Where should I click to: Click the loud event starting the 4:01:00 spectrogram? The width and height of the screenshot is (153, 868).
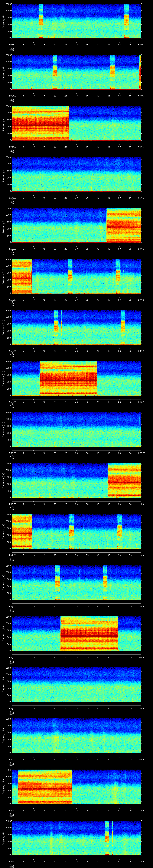(x=22, y=531)
